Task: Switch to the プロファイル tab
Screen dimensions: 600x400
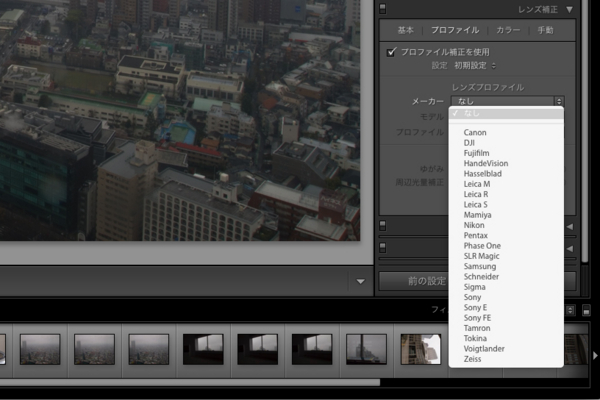Action: tap(455, 30)
